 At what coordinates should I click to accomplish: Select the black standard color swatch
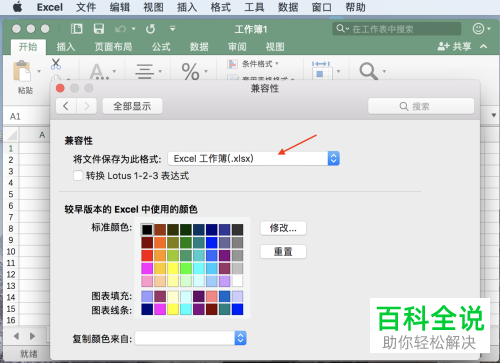[147, 230]
